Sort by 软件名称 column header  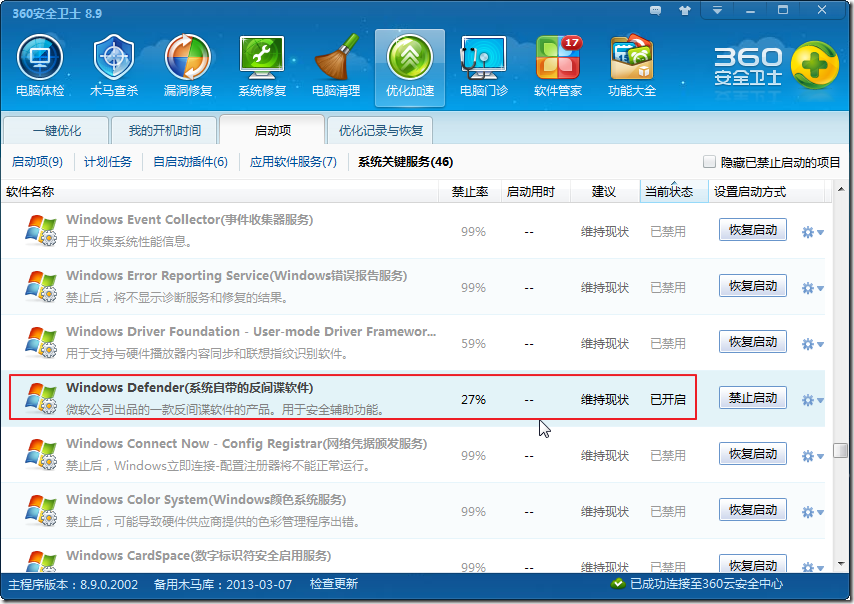pos(219,192)
